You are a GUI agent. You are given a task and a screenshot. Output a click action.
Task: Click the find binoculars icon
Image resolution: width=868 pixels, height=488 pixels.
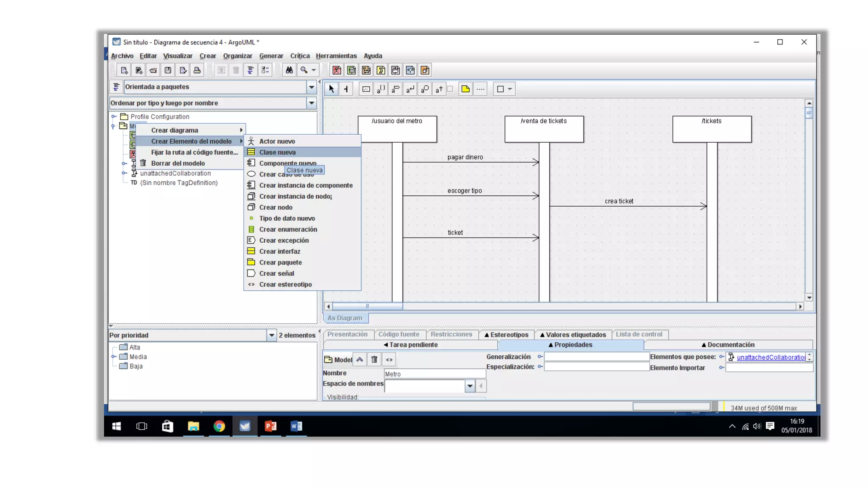pos(289,70)
